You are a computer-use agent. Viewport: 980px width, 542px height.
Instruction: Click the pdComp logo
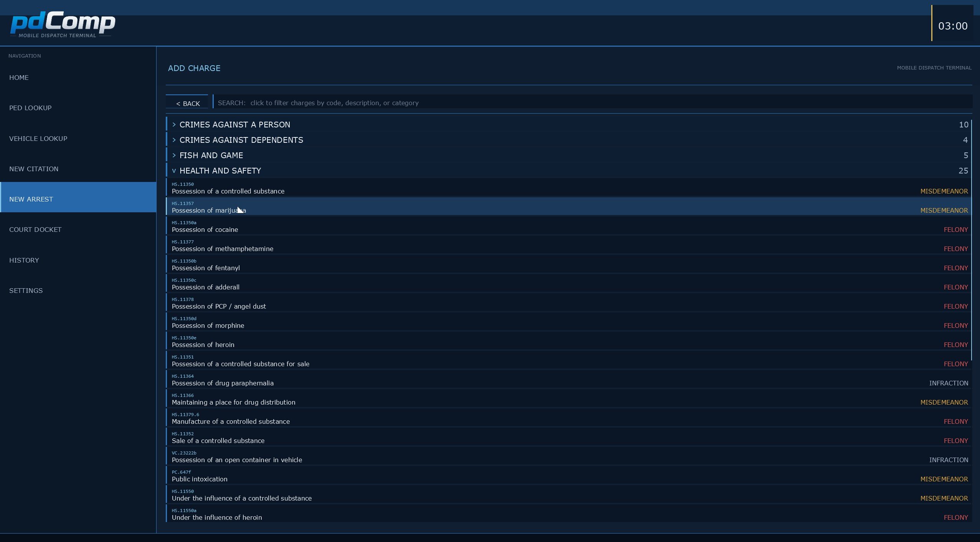point(63,25)
